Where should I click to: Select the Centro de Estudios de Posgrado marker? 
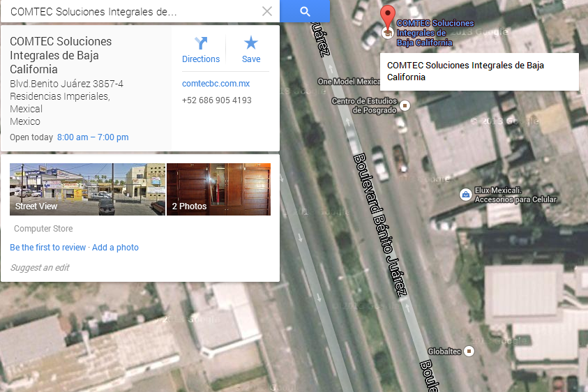(405, 105)
